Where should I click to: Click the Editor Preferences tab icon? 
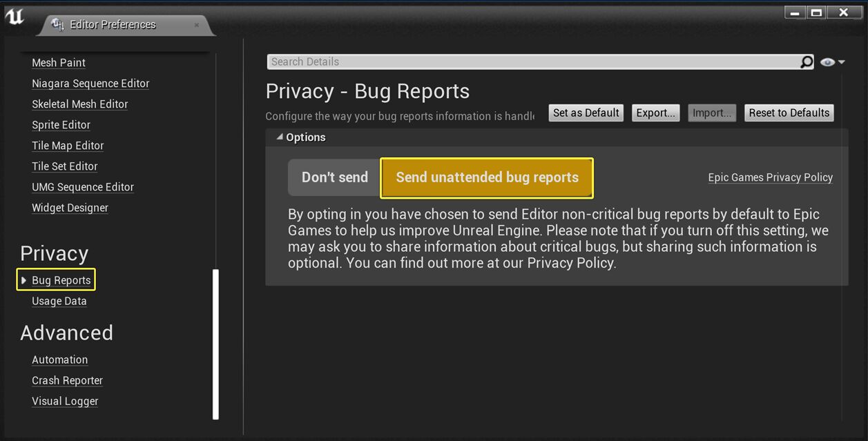(x=58, y=23)
